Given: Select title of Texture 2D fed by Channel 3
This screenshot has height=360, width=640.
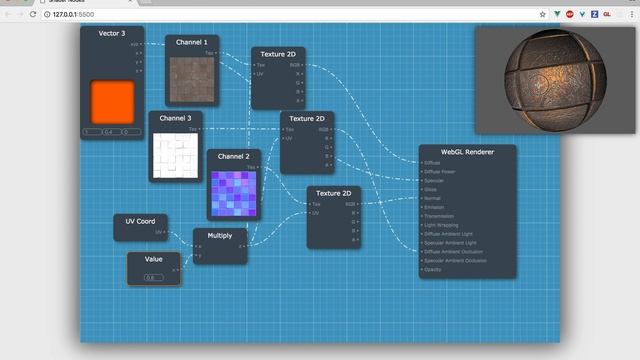Looking at the screenshot, I should pyautogui.click(x=307, y=118).
